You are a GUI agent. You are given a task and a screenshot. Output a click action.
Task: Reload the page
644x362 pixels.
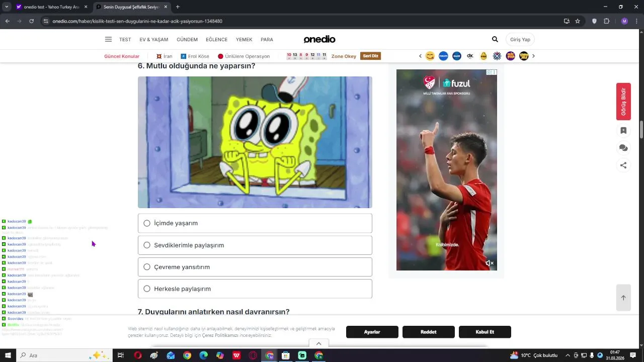tap(31, 21)
